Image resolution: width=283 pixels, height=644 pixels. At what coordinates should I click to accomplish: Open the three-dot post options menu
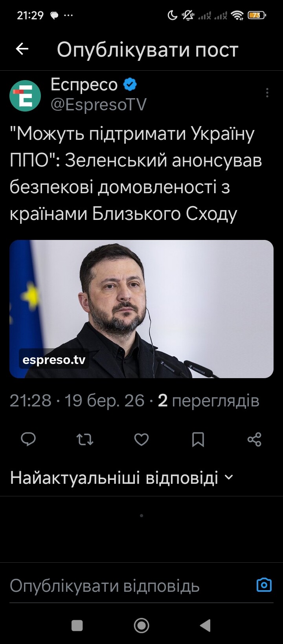click(x=267, y=93)
